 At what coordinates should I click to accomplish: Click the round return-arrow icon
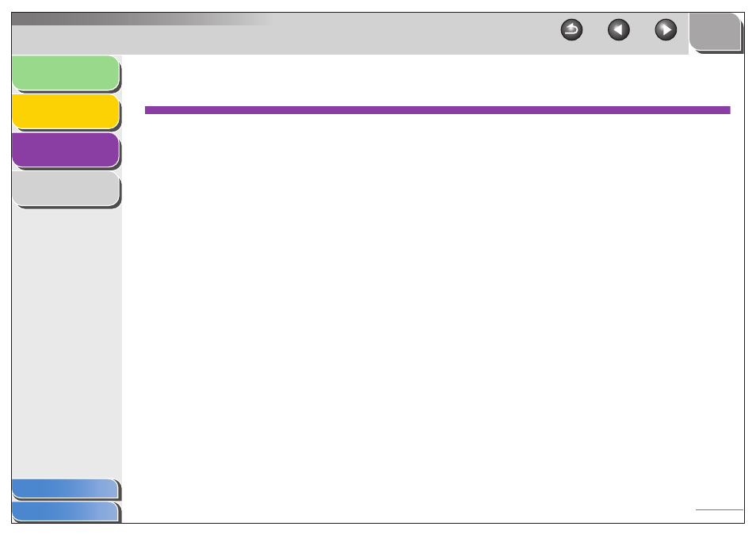pyautogui.click(x=571, y=30)
